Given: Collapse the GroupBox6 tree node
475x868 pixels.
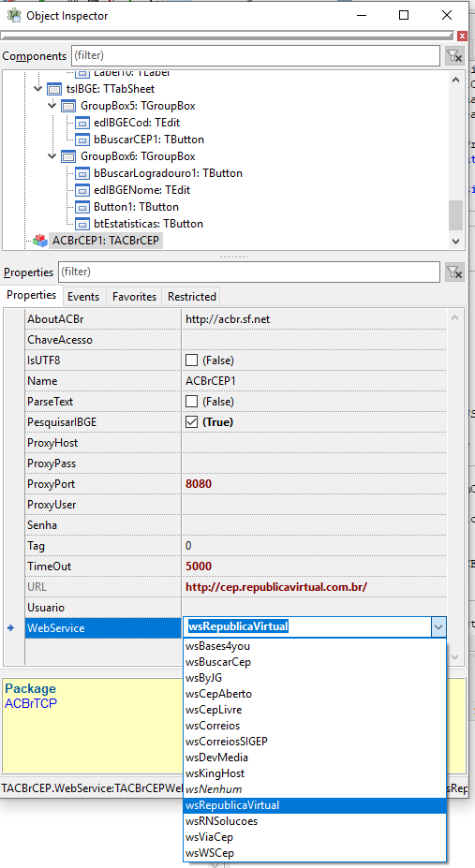Looking at the screenshot, I should [52, 156].
